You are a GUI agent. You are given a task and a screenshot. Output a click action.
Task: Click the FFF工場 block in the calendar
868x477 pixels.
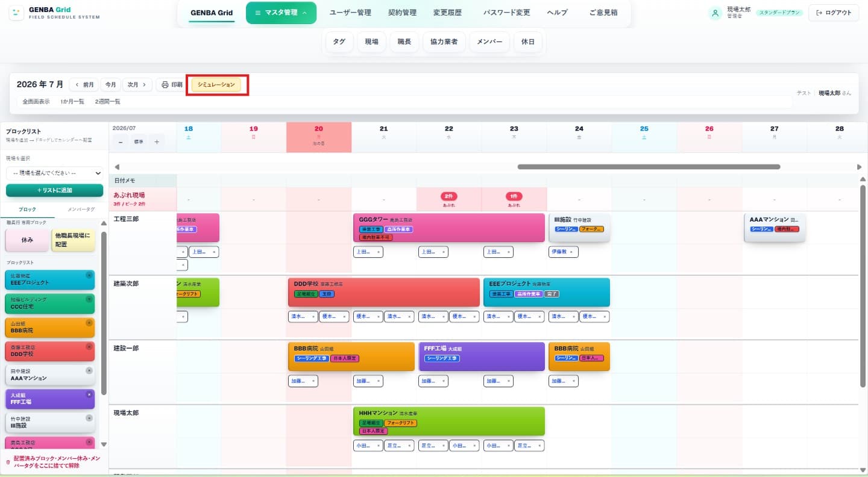point(482,357)
